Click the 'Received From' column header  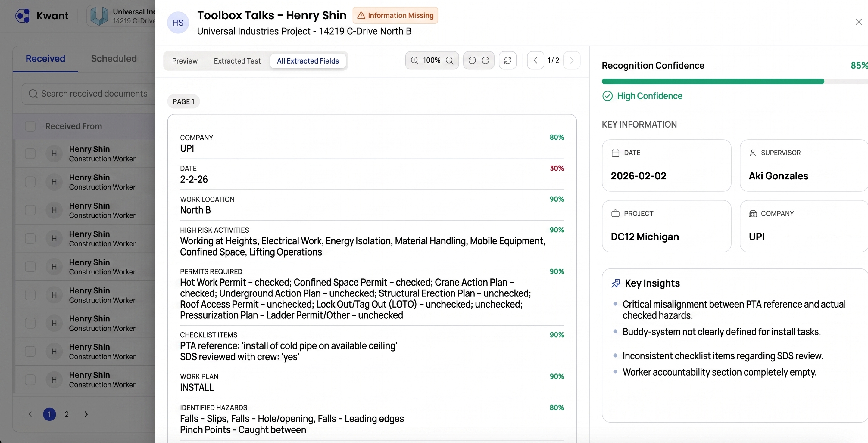point(73,126)
